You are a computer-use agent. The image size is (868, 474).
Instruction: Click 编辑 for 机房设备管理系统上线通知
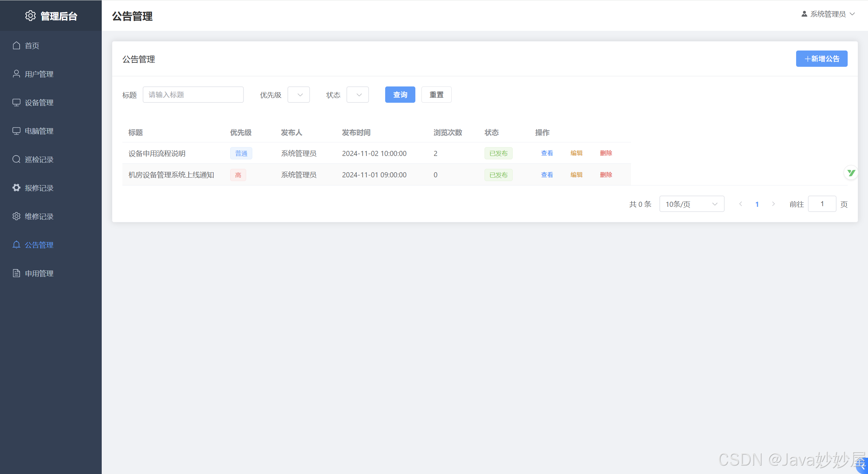(576, 175)
